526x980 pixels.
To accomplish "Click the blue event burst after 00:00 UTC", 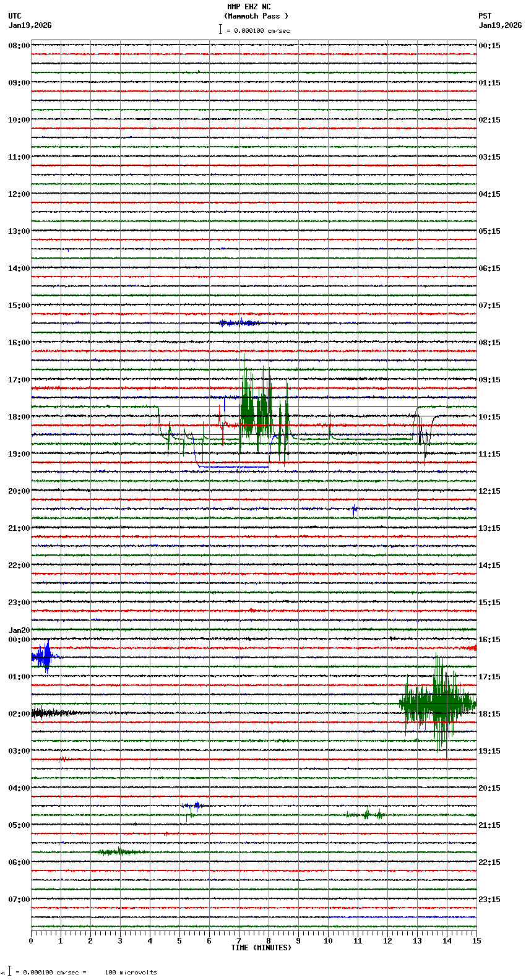I will coord(44,656).
